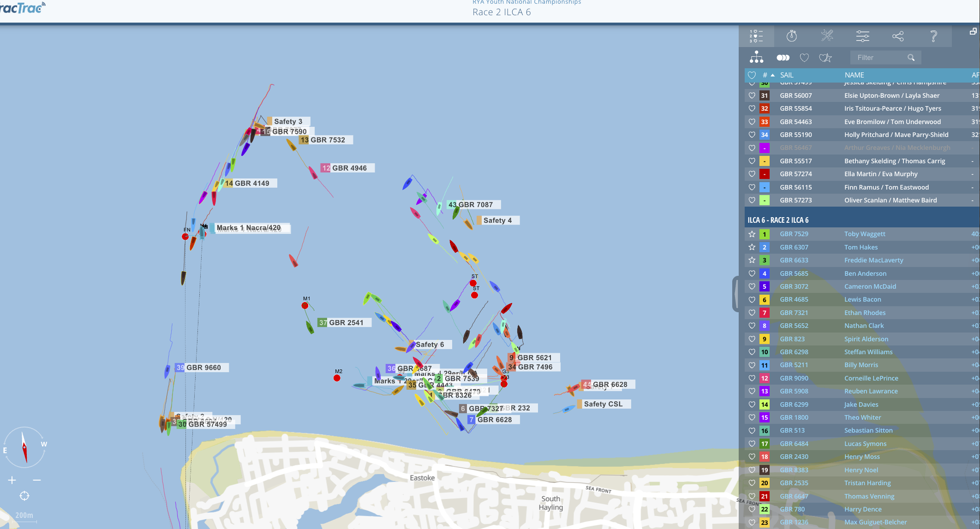Click the yellow swatch for Lewis Bacon

pyautogui.click(x=765, y=300)
